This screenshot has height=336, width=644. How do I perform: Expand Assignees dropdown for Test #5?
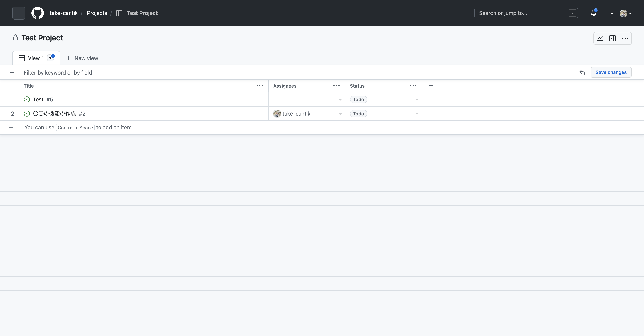(340, 100)
